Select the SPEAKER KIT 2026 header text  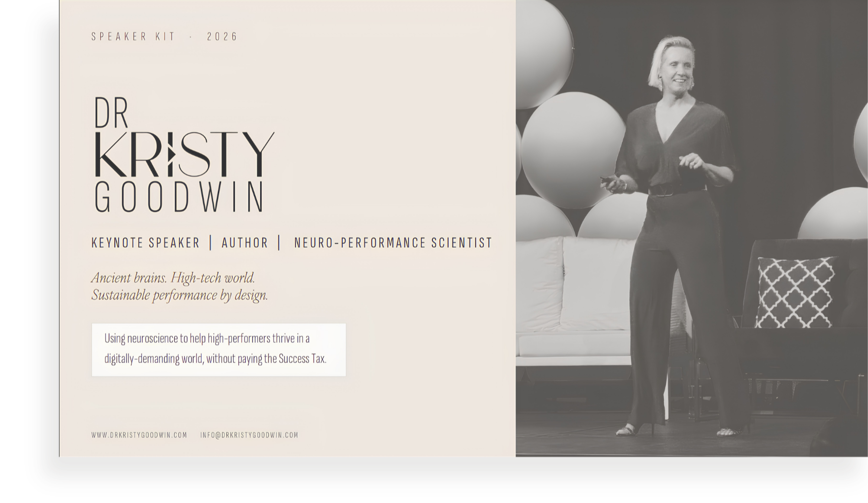point(164,37)
